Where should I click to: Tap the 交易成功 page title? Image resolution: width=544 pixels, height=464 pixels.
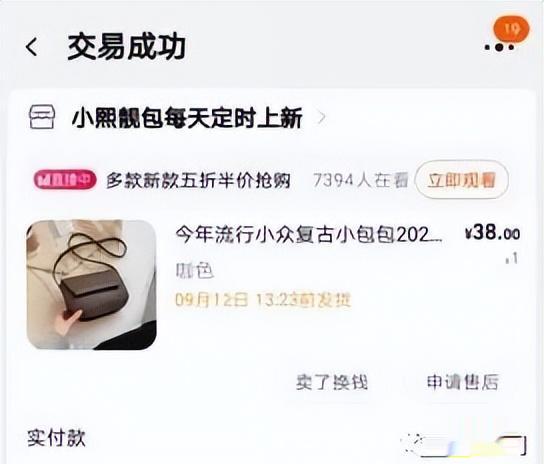click(126, 47)
